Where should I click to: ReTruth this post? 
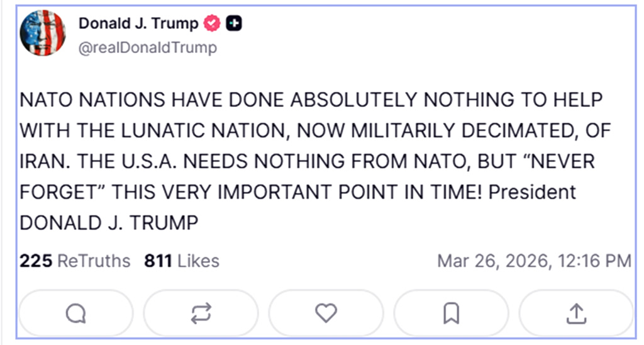[201, 313]
